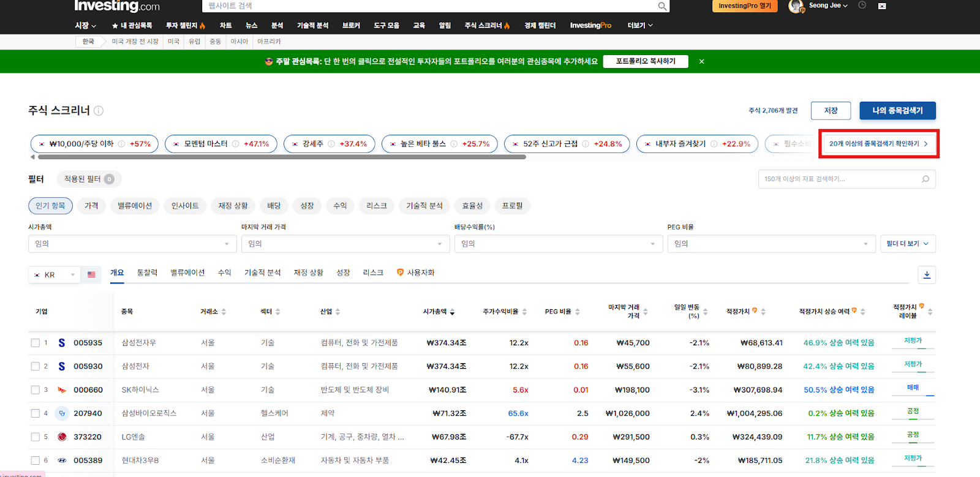Switch to the 리스크 table tab
Image resolution: width=980 pixels, height=477 pixels.
click(x=373, y=272)
